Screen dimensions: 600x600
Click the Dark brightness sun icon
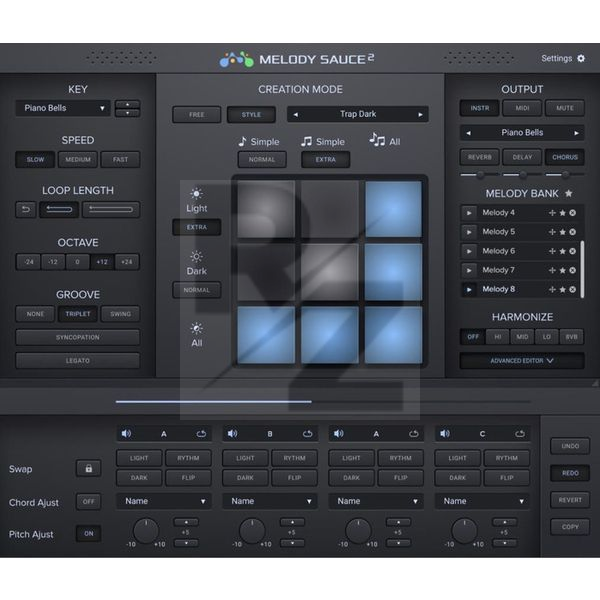(196, 256)
